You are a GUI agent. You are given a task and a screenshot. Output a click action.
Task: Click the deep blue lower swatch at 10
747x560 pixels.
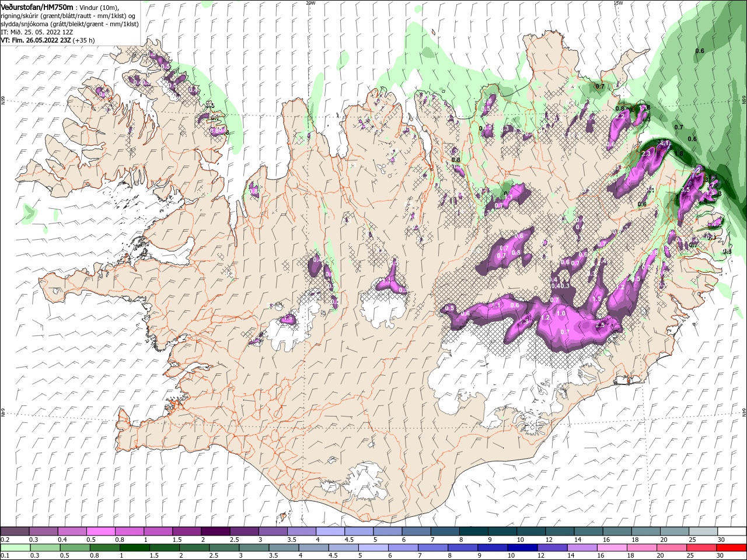tap(521, 548)
